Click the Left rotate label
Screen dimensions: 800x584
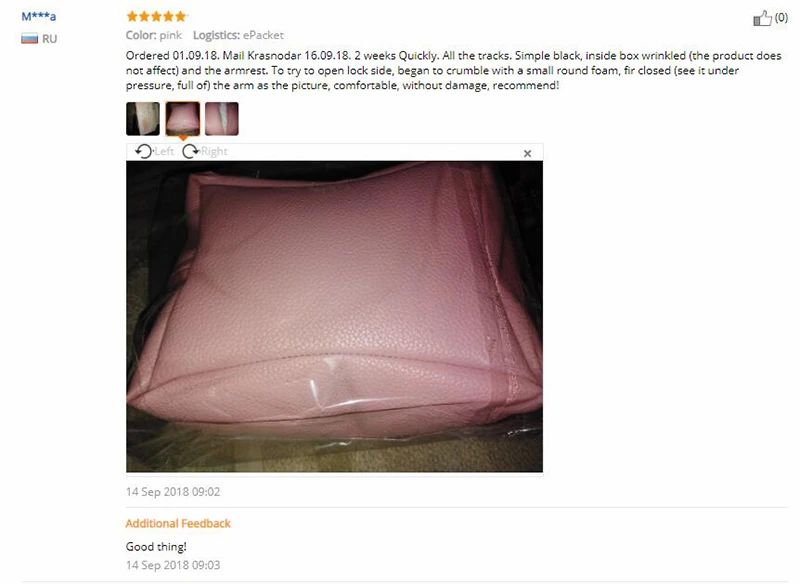click(164, 151)
